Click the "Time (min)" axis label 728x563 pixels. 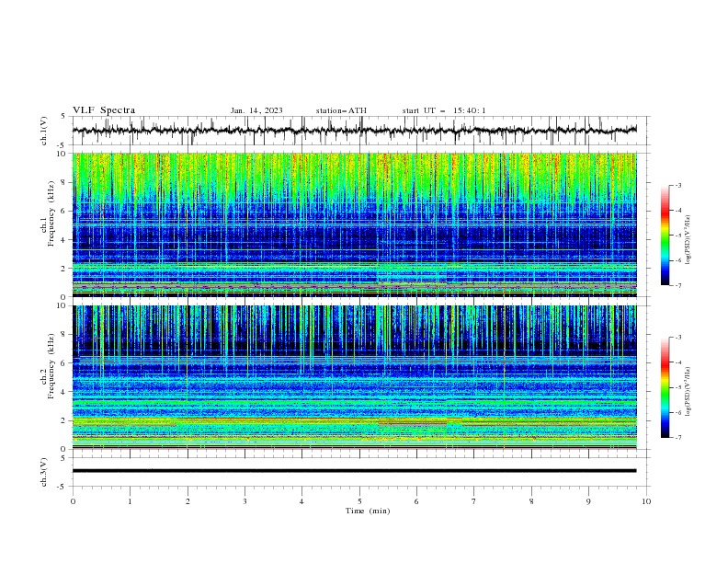pyautogui.click(x=368, y=511)
